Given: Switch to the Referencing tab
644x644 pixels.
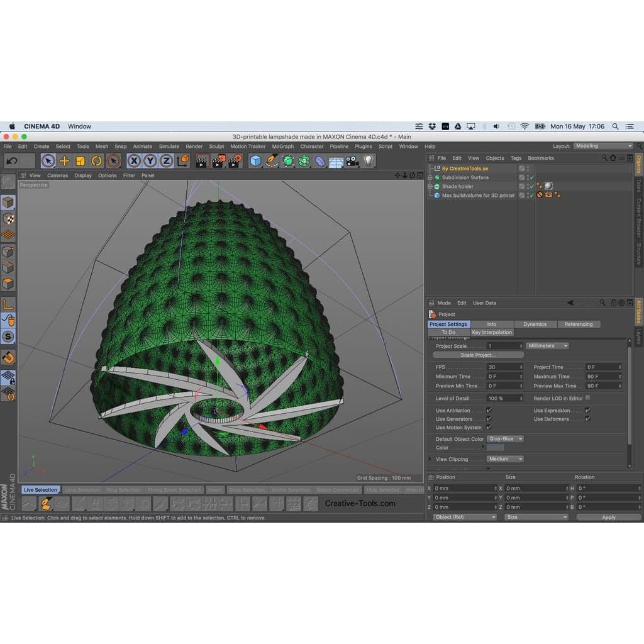Looking at the screenshot, I should (x=579, y=324).
